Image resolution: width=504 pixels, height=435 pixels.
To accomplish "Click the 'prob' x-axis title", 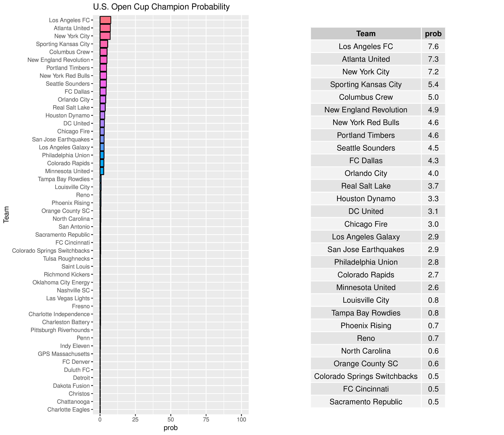I will (170, 428).
